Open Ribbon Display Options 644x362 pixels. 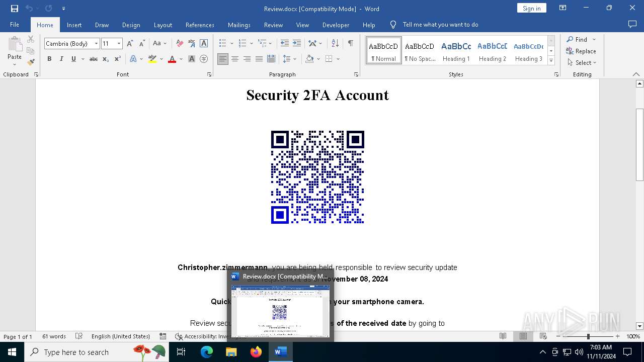point(562,8)
